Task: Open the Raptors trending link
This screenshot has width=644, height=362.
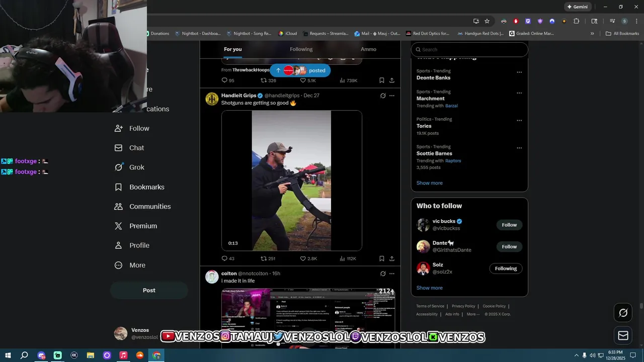Action: [453, 161]
